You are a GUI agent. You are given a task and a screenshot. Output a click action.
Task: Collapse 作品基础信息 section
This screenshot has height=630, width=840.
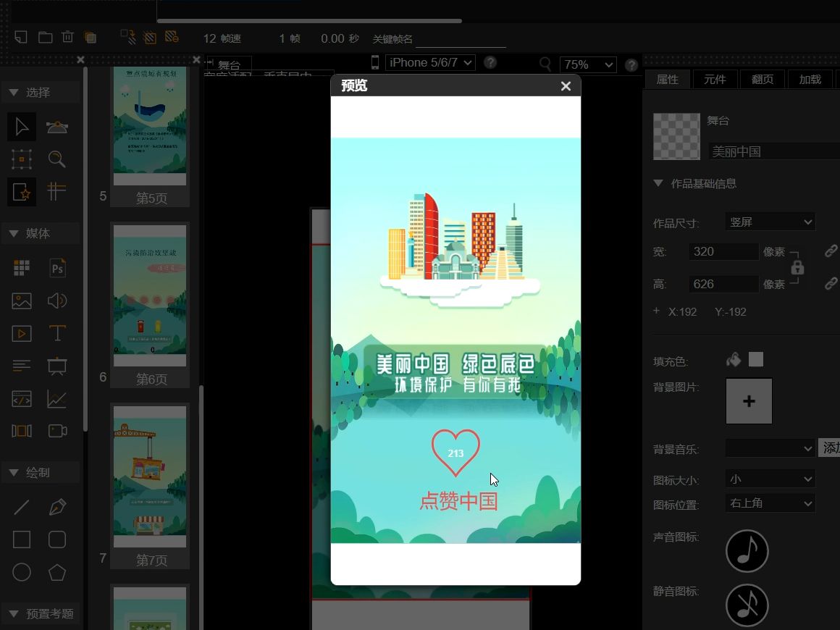658,183
